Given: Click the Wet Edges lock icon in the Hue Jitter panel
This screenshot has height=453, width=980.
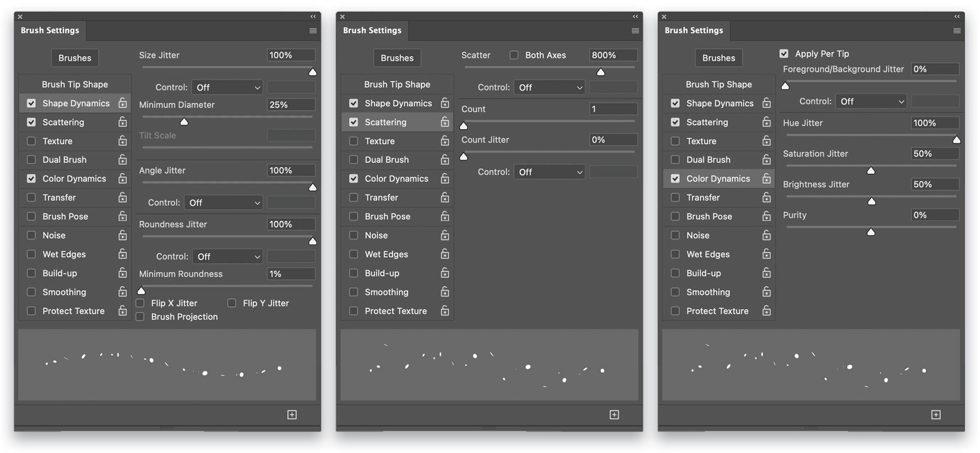Looking at the screenshot, I should (767, 254).
